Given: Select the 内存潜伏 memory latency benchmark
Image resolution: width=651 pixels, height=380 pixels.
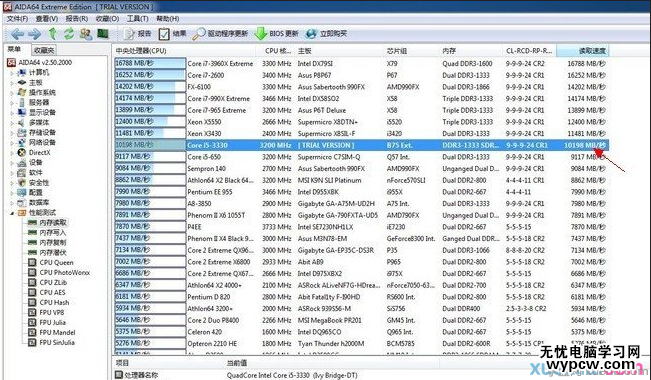Looking at the screenshot, I should (x=53, y=253).
